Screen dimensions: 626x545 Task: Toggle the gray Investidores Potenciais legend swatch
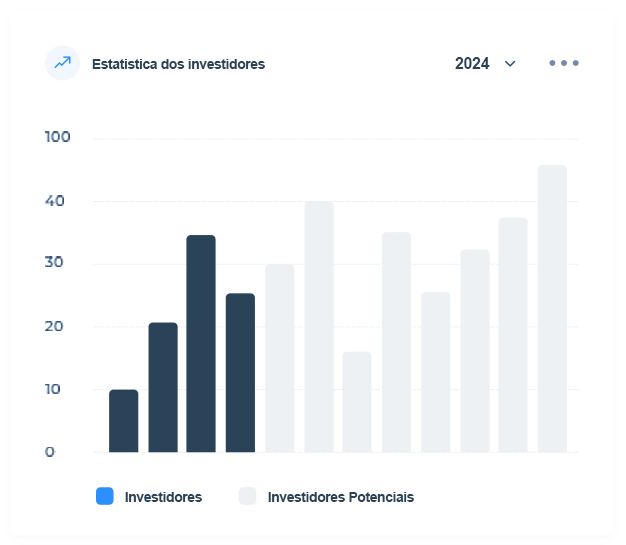tap(247, 496)
